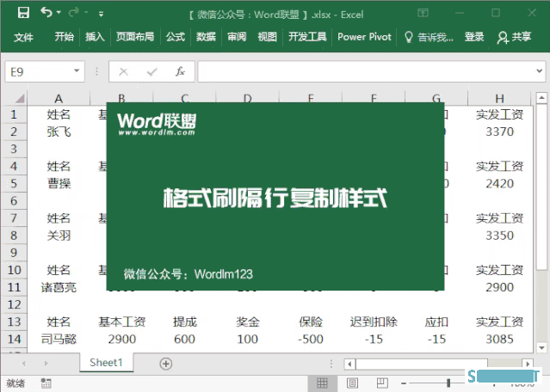Screen dimensions: 550x392
Task: Select column A header
Action: coord(59,99)
